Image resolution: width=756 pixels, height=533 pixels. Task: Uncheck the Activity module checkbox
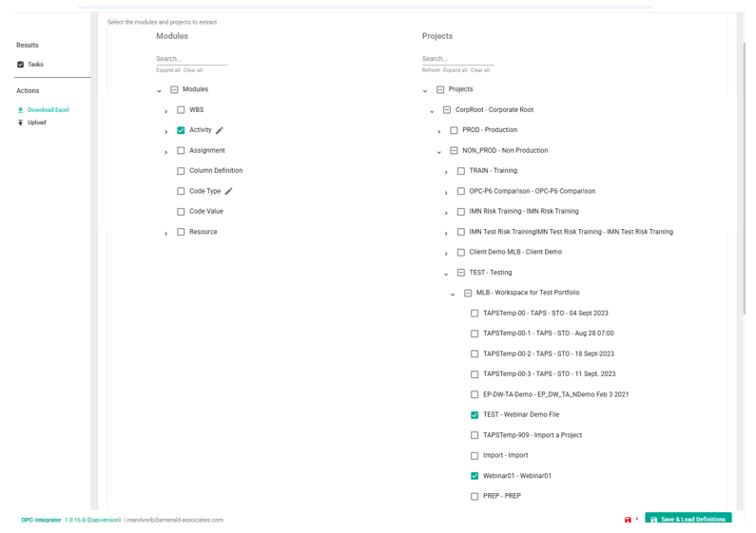(x=181, y=130)
